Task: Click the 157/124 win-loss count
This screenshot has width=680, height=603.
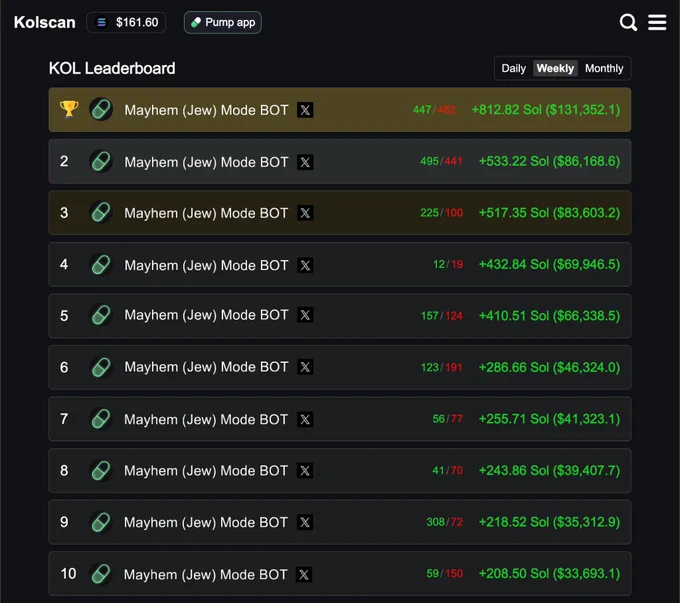Action: [x=441, y=316]
